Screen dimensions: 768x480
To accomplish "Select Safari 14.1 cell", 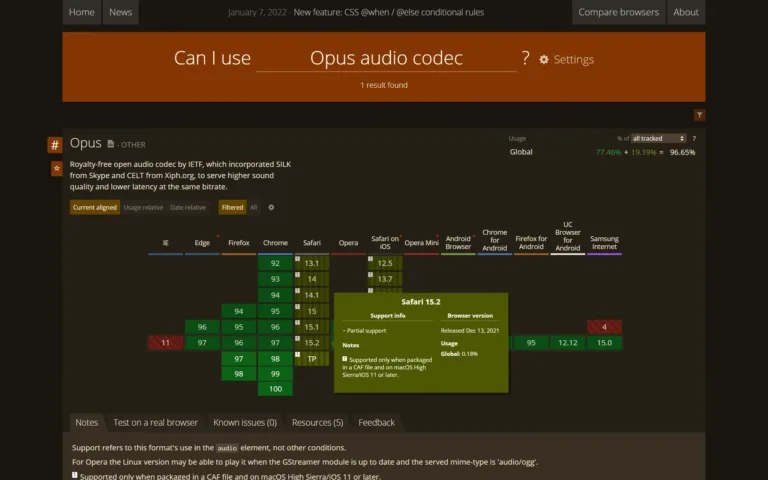I will pyautogui.click(x=312, y=295).
